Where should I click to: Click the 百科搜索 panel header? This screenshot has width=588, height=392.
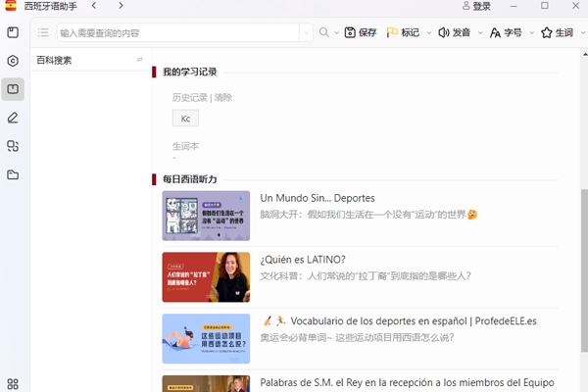90,60
